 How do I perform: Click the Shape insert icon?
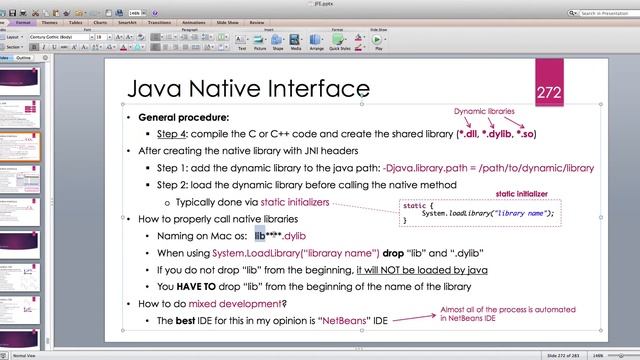[278, 40]
